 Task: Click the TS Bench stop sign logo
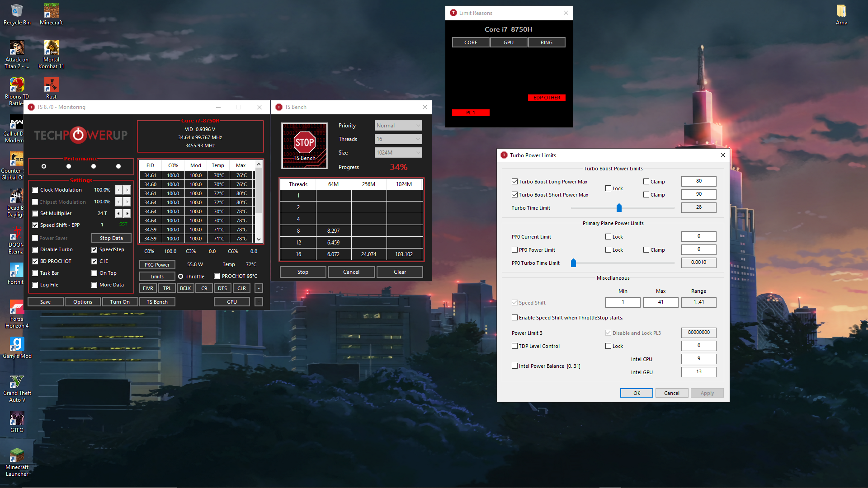tap(304, 145)
